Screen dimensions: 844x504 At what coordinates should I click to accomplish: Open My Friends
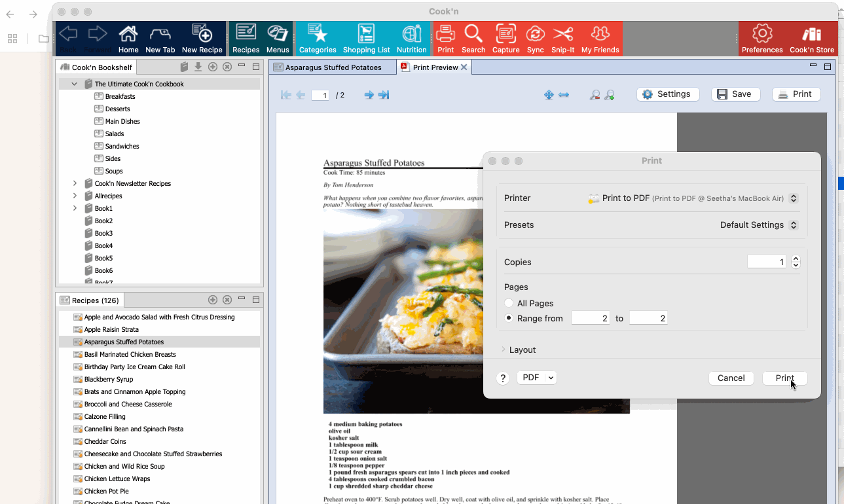[600, 39]
